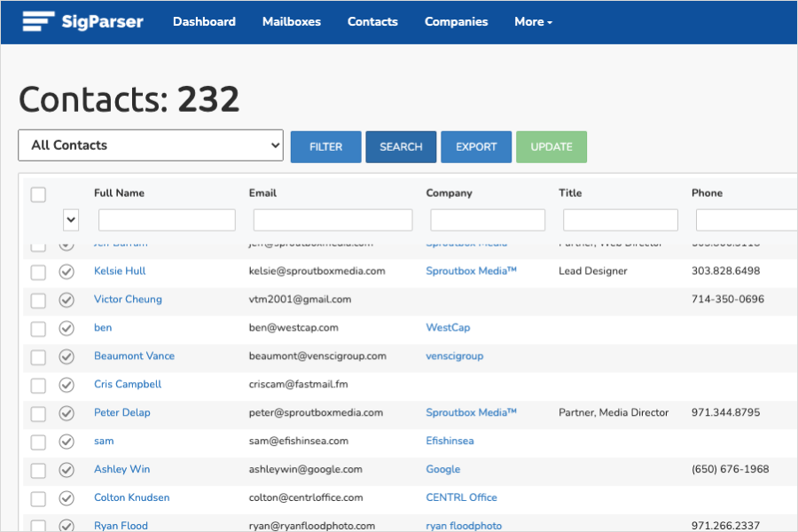Viewport: 798px width, 532px height.
Task: Open the Cris Campbell contact
Action: point(128,384)
